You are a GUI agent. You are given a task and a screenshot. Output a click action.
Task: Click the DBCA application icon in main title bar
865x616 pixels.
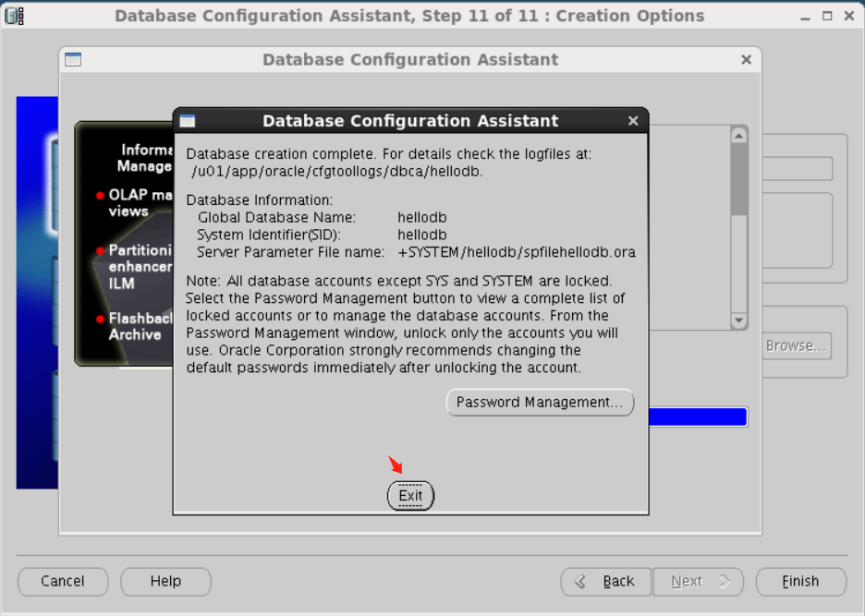[x=15, y=16]
